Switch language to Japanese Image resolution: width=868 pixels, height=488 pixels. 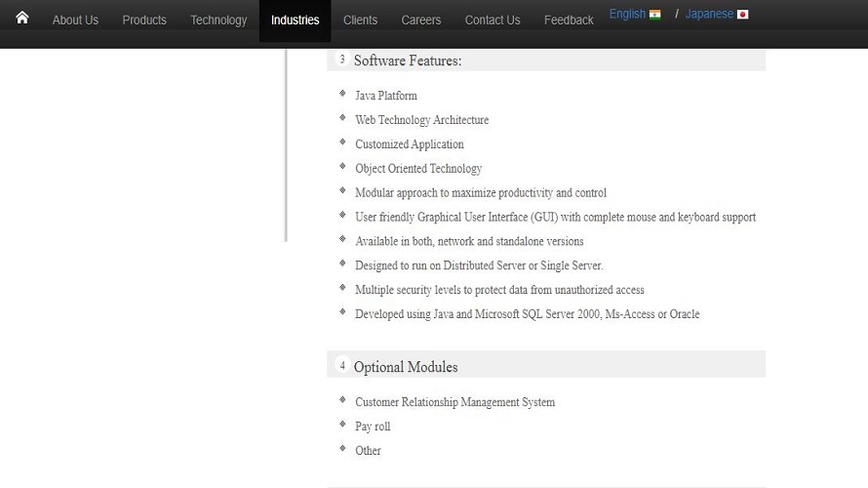tap(709, 15)
